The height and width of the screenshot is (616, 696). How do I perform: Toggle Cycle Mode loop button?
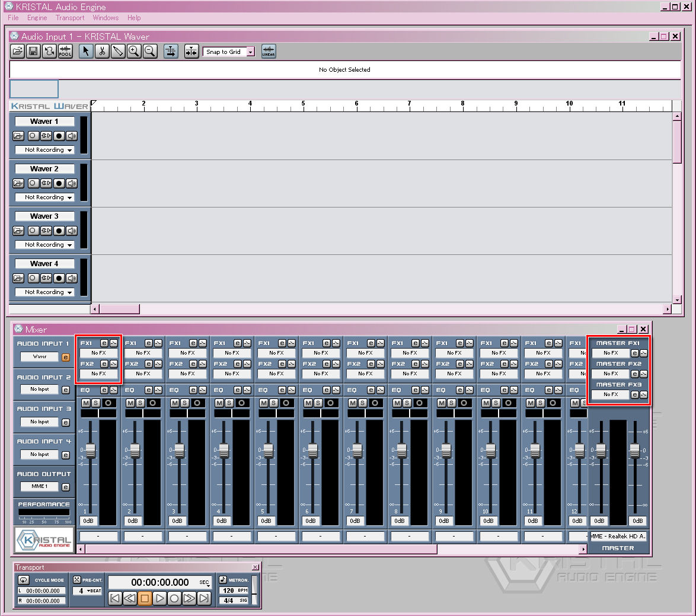(x=24, y=580)
